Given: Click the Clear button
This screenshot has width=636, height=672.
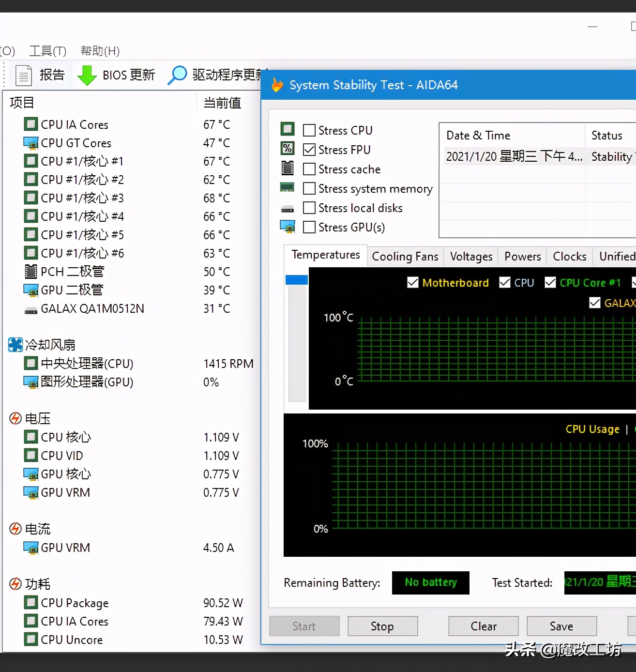Looking at the screenshot, I should tap(483, 626).
